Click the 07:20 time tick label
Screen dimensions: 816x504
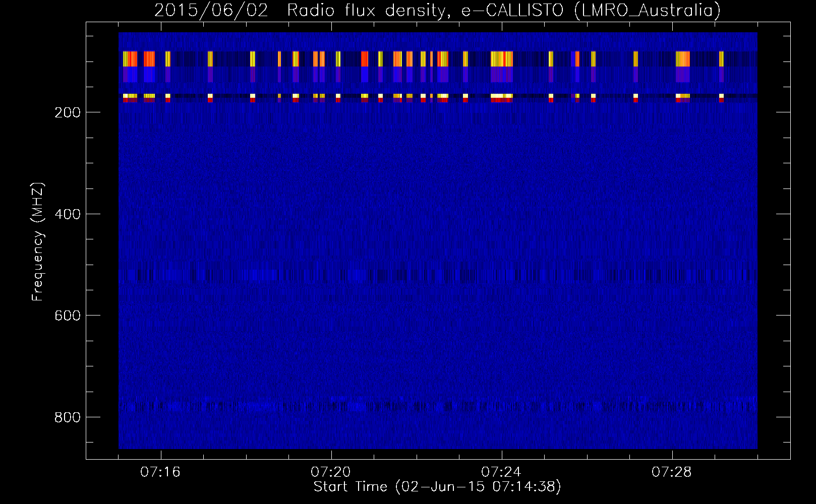pyautogui.click(x=331, y=472)
